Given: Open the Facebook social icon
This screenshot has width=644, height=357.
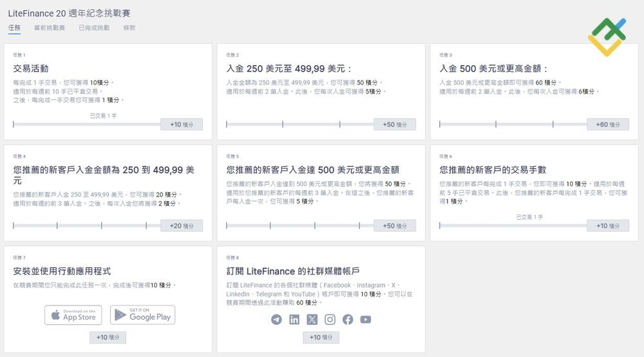Looking at the screenshot, I should tap(348, 319).
